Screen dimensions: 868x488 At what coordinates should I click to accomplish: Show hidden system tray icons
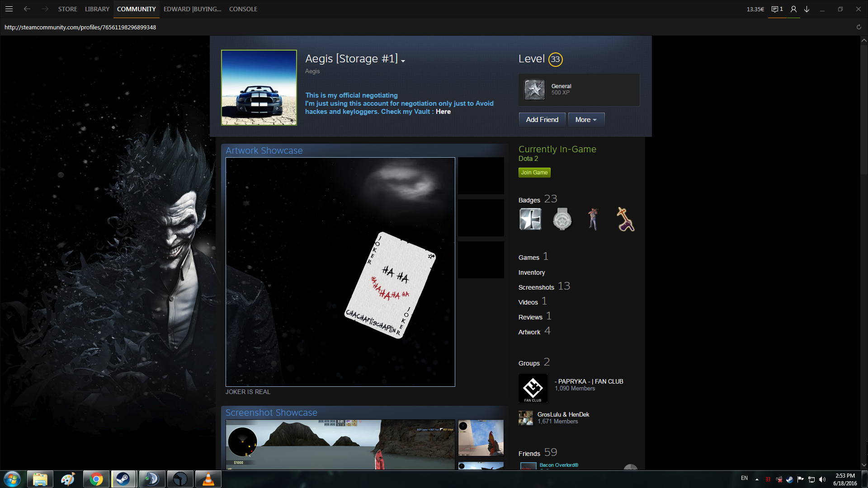coord(757,479)
